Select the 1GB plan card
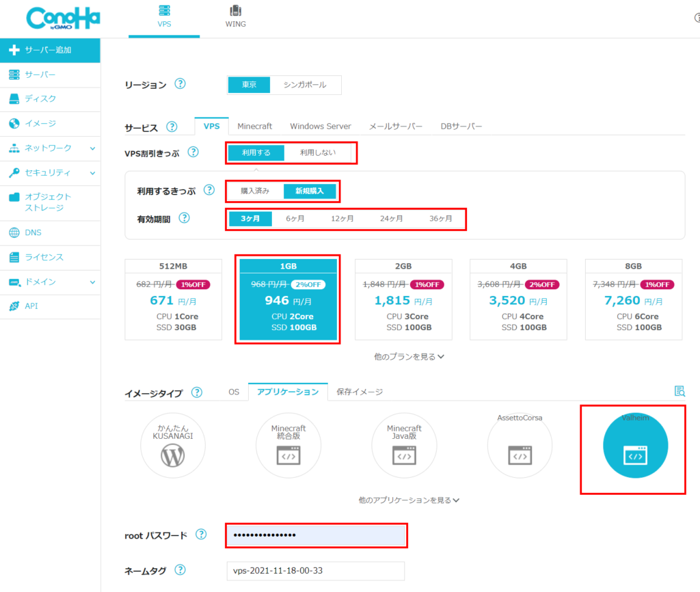Screen dimensions: 700x592 [x=288, y=299]
